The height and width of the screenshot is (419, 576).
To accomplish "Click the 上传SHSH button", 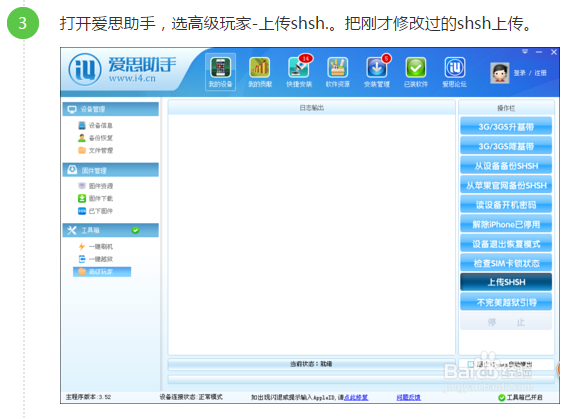I will point(506,282).
